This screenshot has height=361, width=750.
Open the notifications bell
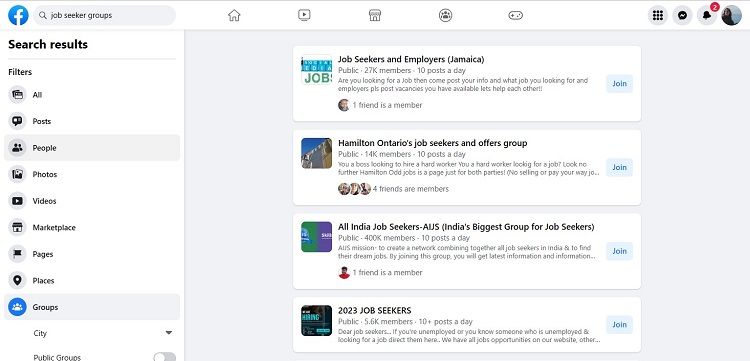pyautogui.click(x=706, y=15)
